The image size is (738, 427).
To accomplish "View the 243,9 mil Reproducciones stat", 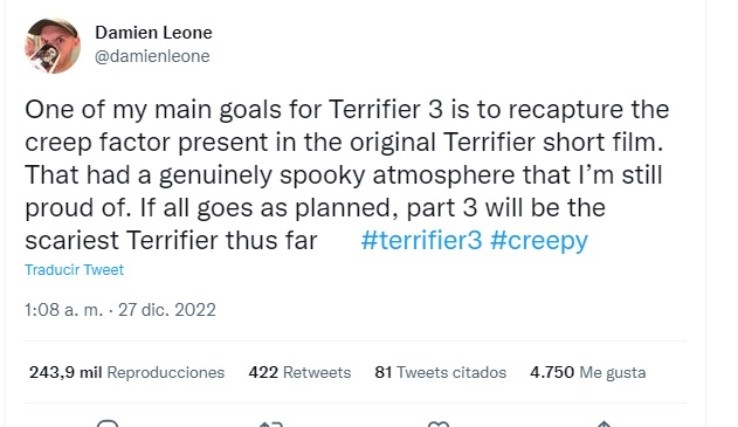I will (x=127, y=372).
